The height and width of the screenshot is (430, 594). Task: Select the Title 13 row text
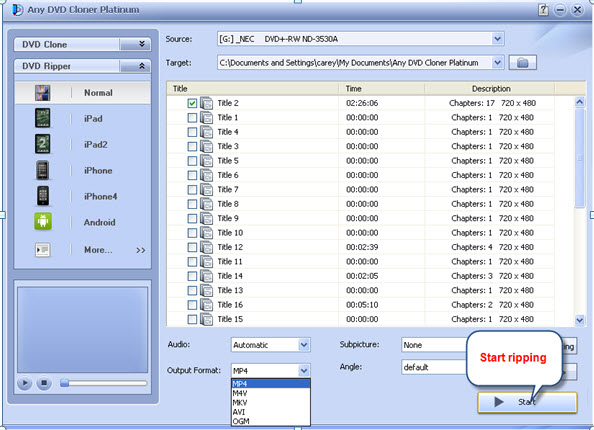(x=230, y=291)
